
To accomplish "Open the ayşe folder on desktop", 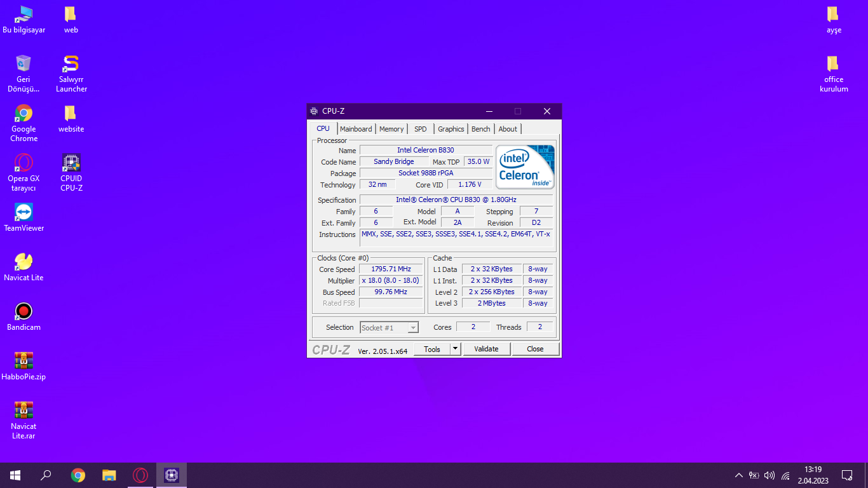I will coord(834,20).
